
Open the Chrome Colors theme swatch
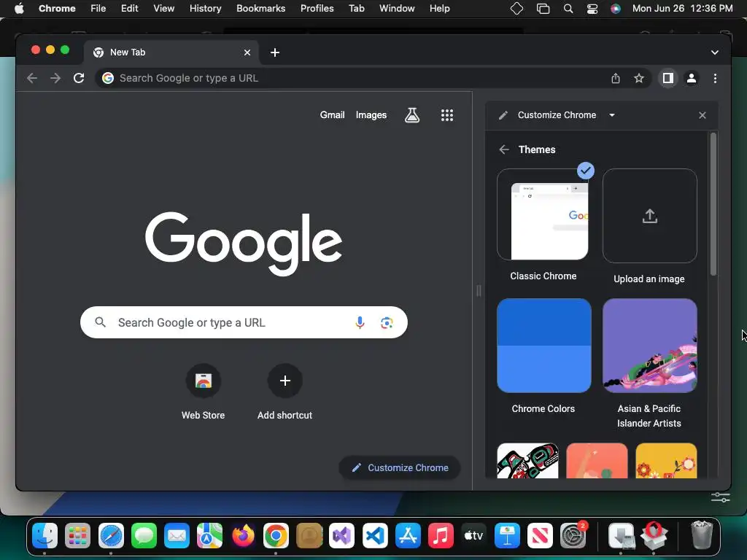click(544, 346)
